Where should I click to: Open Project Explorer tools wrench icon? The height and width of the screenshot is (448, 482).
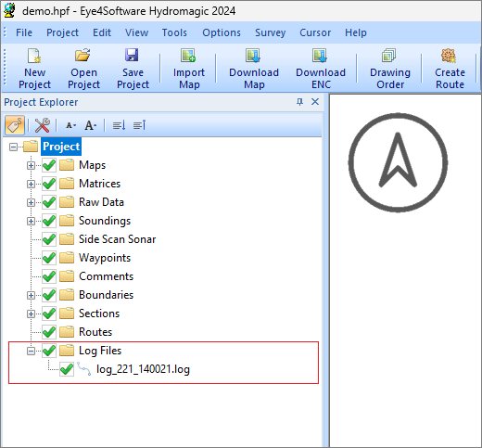tap(43, 125)
